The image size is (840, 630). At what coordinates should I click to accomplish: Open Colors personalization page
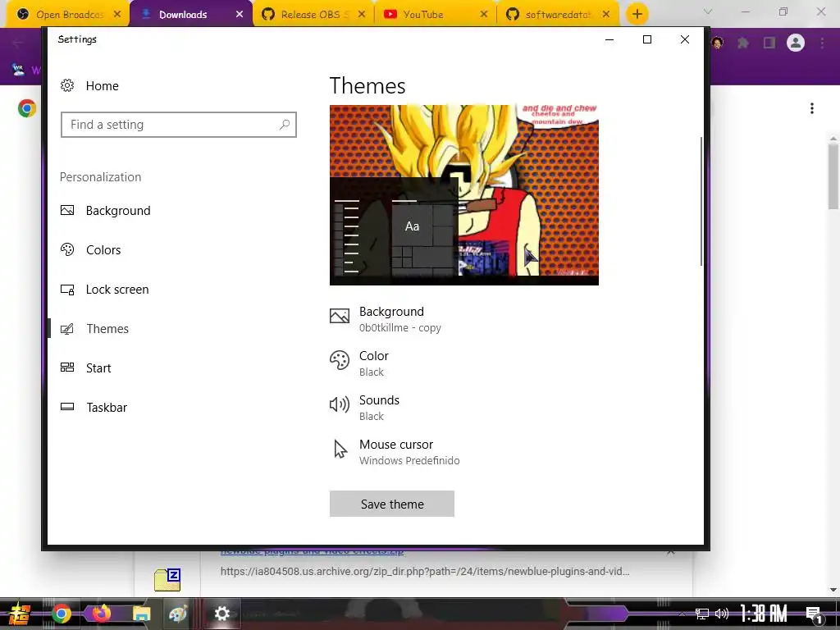pyautogui.click(x=90, y=249)
